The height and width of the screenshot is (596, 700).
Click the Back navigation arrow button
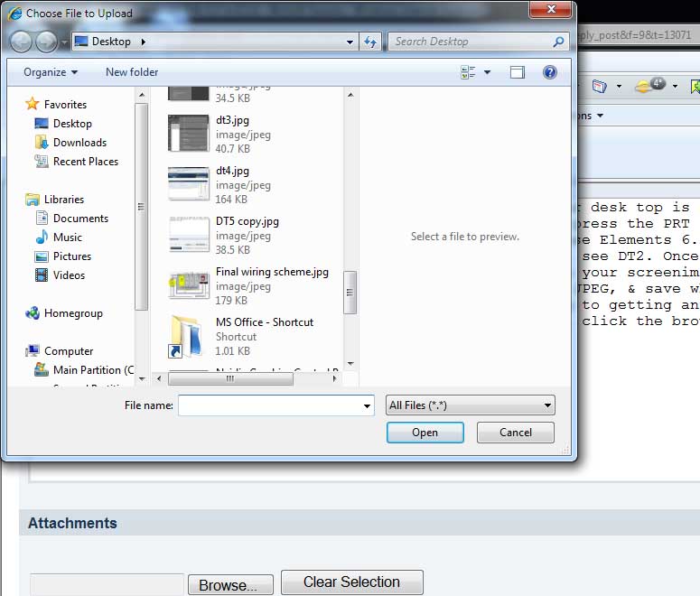coord(21,42)
